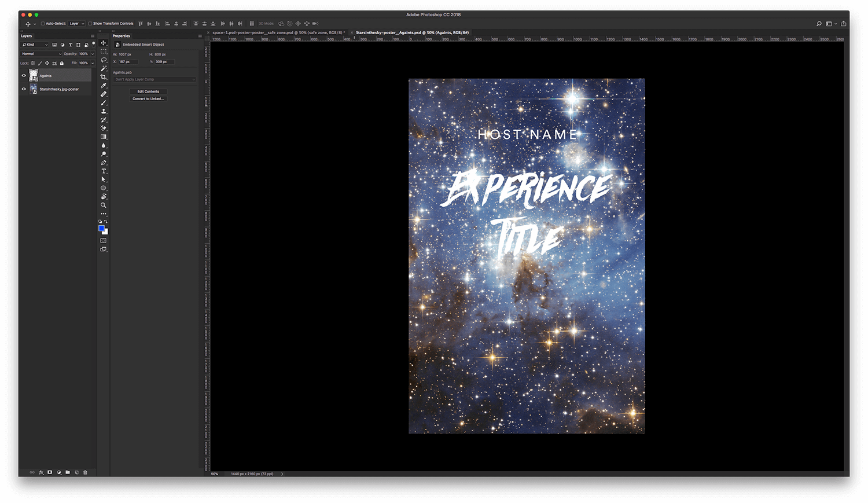
Task: Select the Lasso tool
Action: click(104, 60)
